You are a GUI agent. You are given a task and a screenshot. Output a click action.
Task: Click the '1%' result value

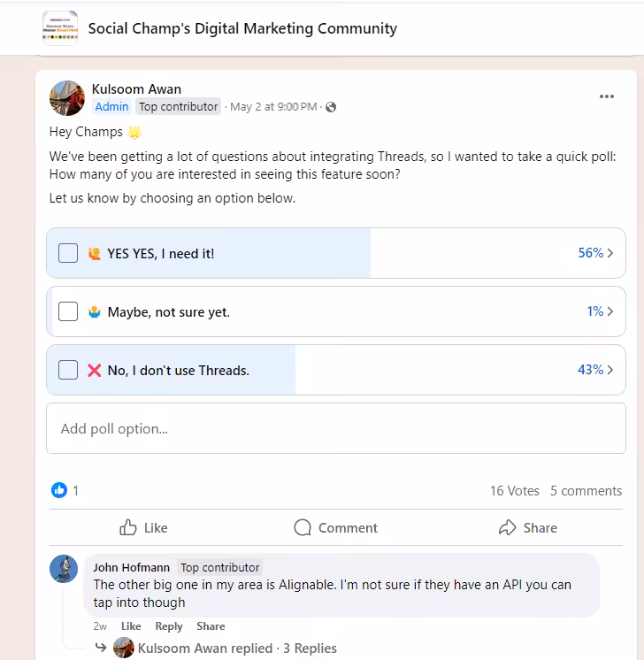[x=595, y=311]
